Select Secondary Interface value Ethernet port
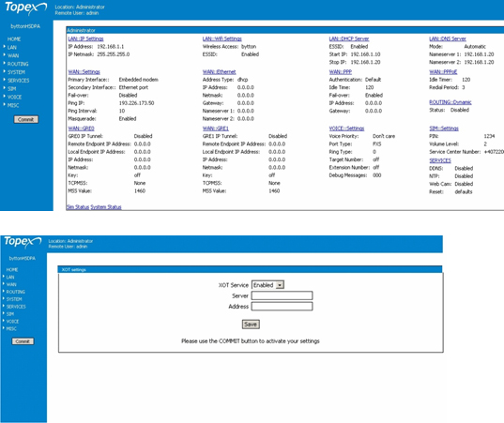Viewport: 504px width, 423px height. tap(133, 87)
